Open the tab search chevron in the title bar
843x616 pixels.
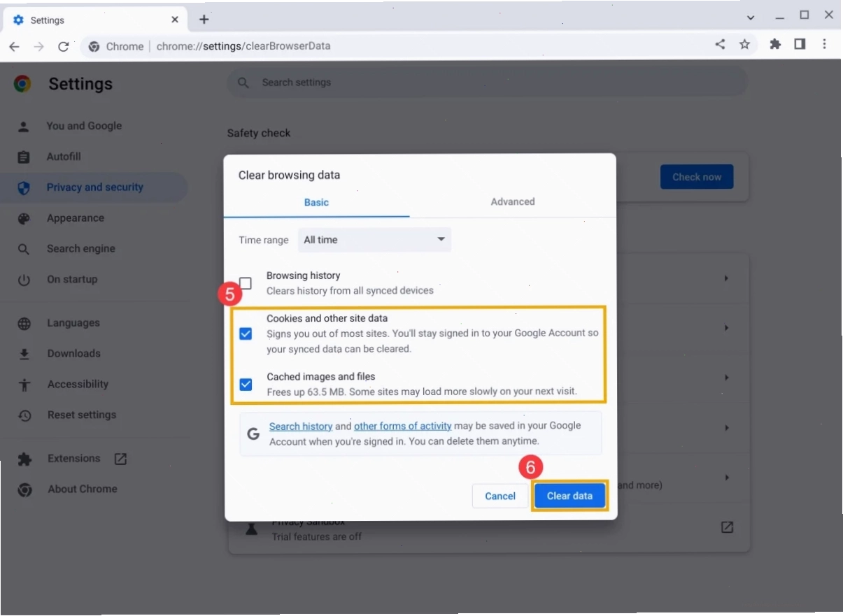click(x=751, y=17)
